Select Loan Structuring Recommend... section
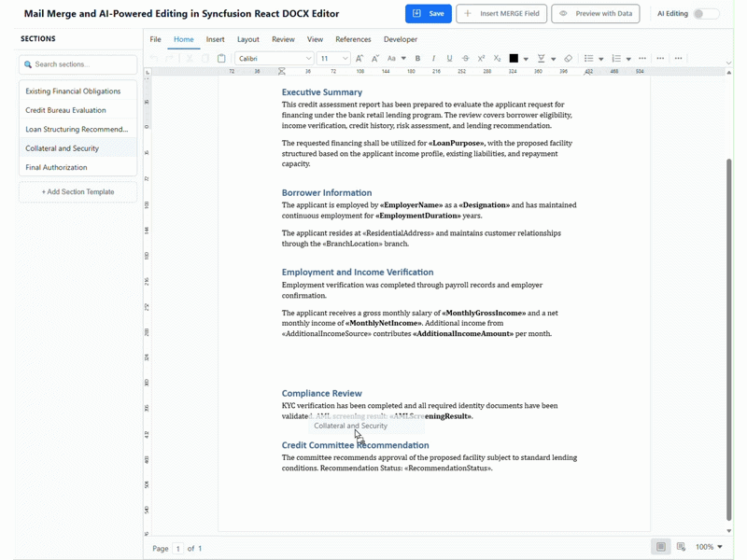The height and width of the screenshot is (560, 747). click(x=78, y=129)
